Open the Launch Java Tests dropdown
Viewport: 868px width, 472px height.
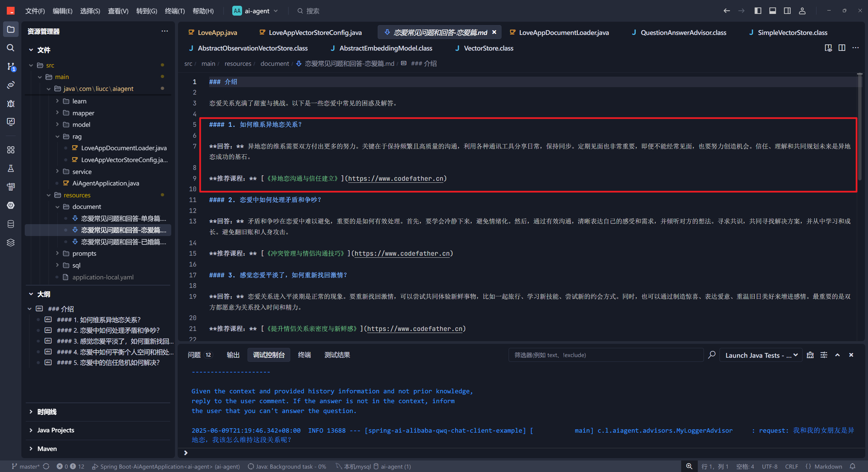point(761,355)
